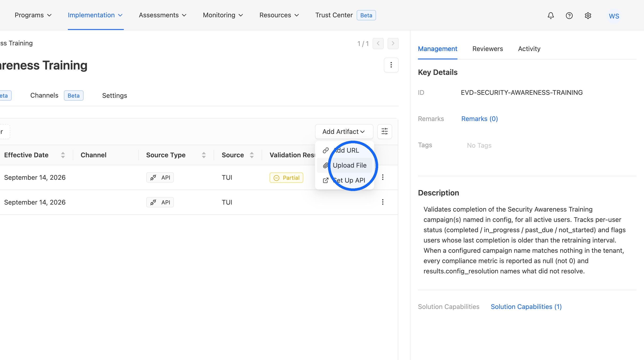Viewport: 644px width, 360px height.
Task: Choose Upload File from the menu
Action: pyautogui.click(x=344, y=165)
